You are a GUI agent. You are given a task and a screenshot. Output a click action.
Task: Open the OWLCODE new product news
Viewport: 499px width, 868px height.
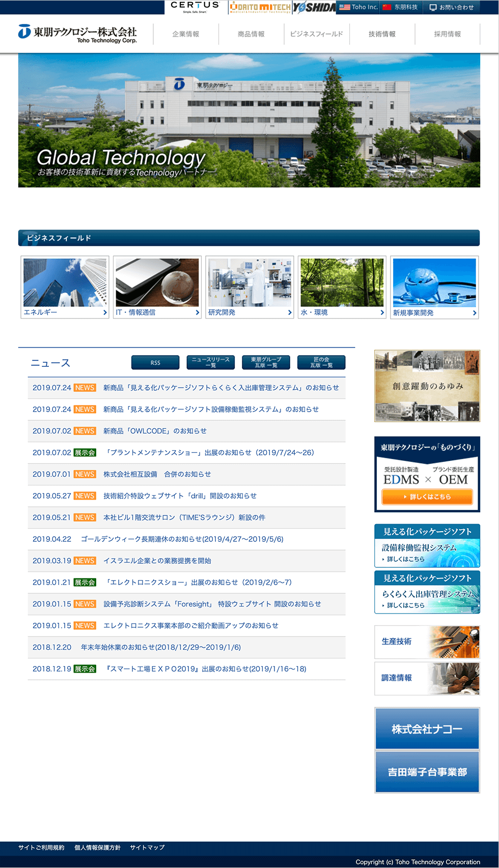click(x=155, y=431)
